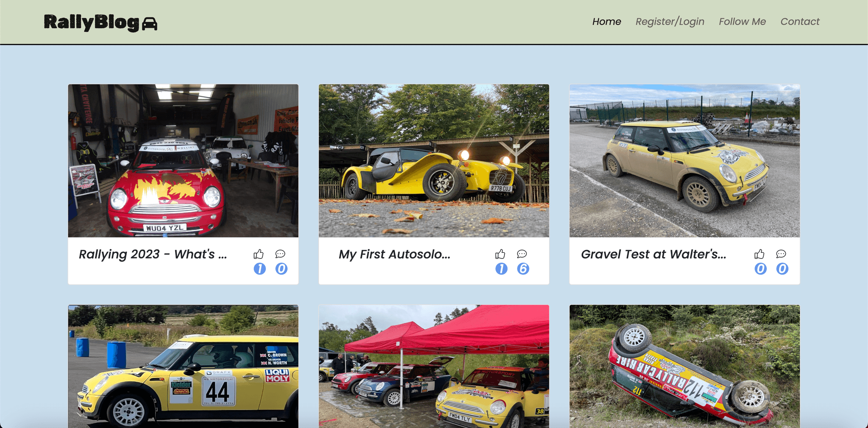Click like count badge on Gravel Test post
The height and width of the screenshot is (428, 868).
760,269
